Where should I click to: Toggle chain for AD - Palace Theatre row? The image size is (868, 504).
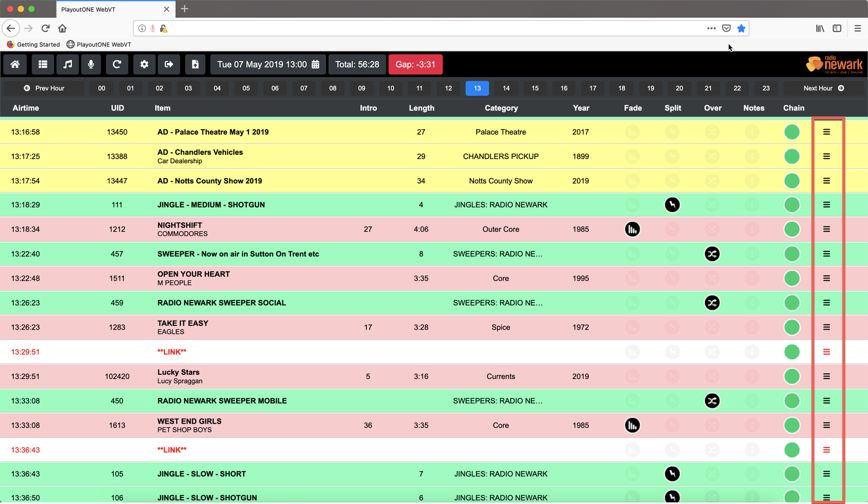pyautogui.click(x=792, y=132)
